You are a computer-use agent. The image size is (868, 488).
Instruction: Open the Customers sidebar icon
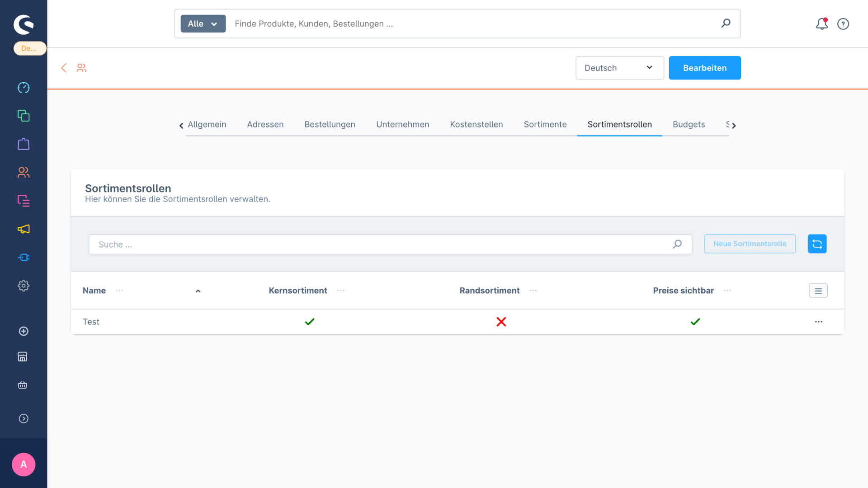click(x=24, y=173)
